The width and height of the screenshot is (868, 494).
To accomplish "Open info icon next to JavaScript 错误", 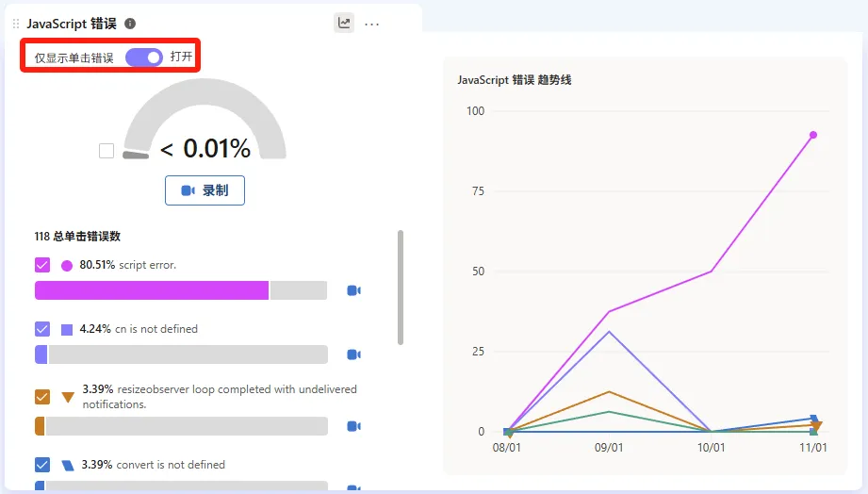I will pos(130,24).
